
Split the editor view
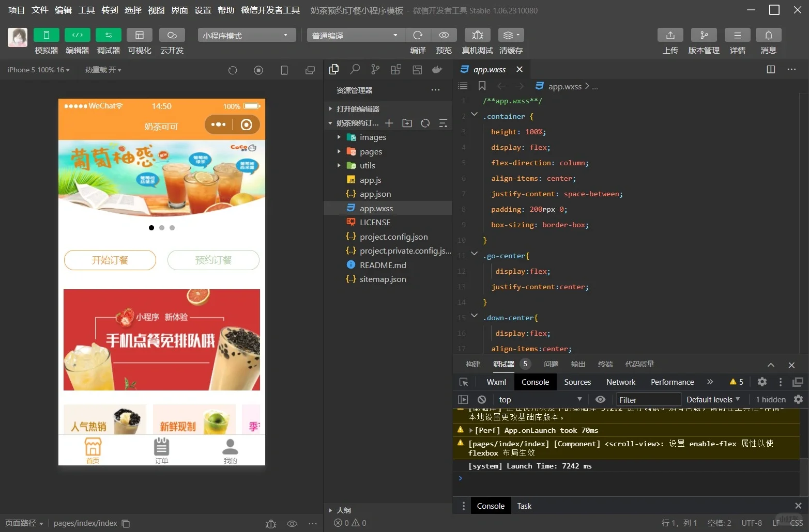pos(771,69)
